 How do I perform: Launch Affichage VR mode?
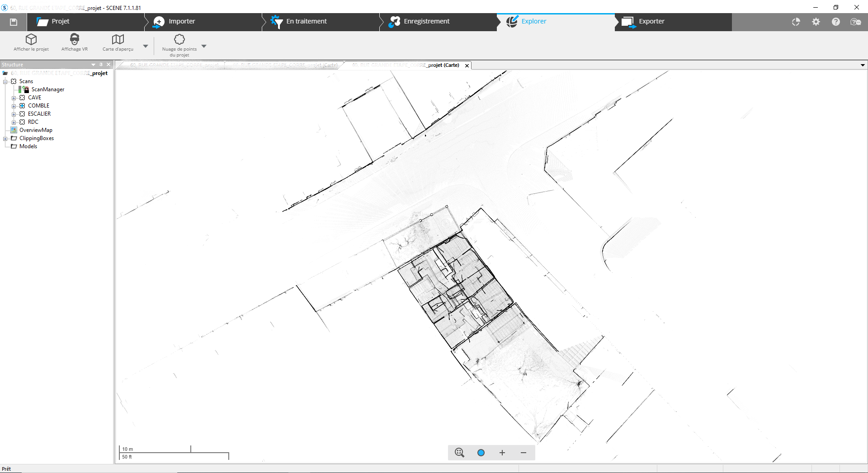74,43
